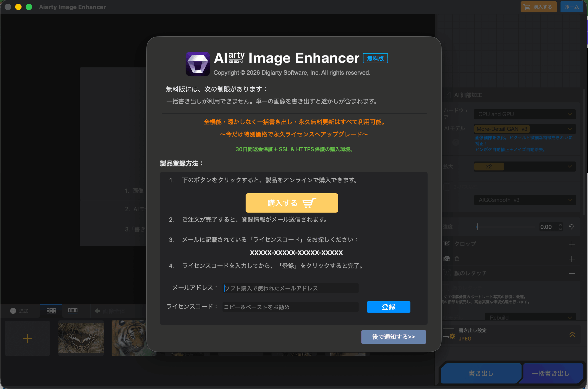Expand the クロップ section with plus icon
Image resolution: width=588 pixels, height=389 pixels.
click(x=572, y=244)
